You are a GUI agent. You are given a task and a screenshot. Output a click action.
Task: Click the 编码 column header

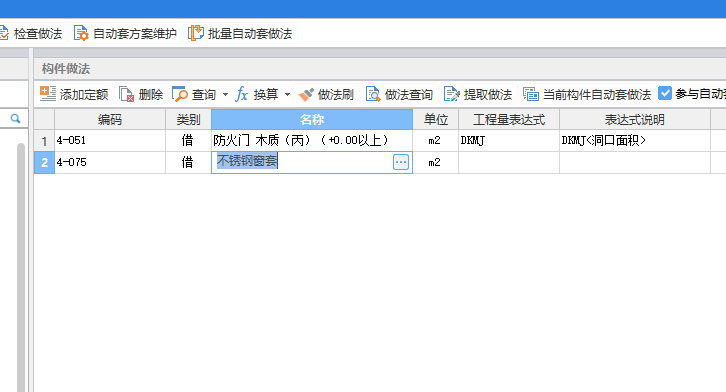click(x=110, y=119)
